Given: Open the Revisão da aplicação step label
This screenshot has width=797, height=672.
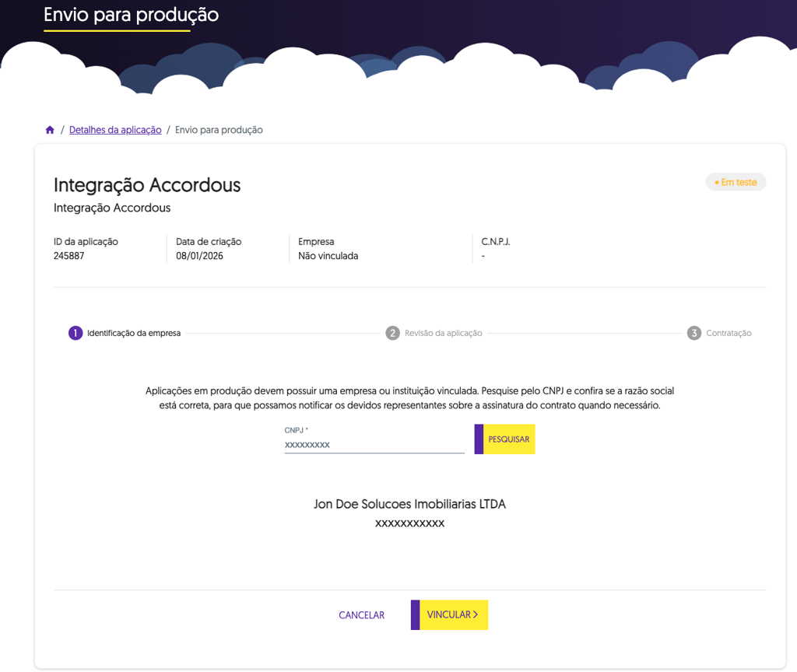Looking at the screenshot, I should pos(443,333).
